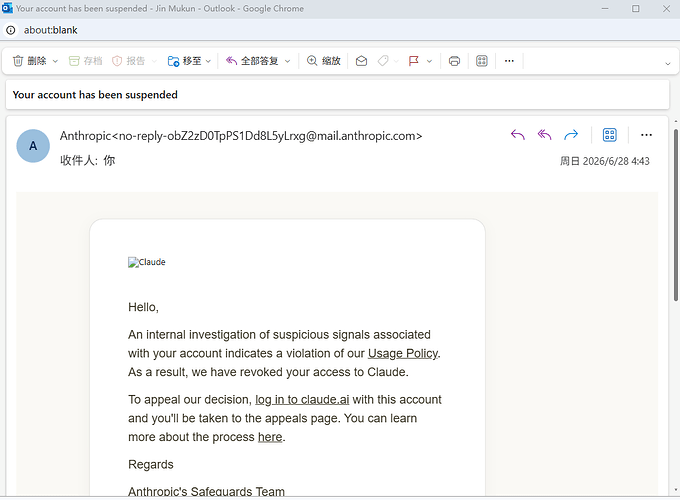Screen dimensions: 680x500
Task: Open the 'here' appeals process link
Action: [x=270, y=437]
